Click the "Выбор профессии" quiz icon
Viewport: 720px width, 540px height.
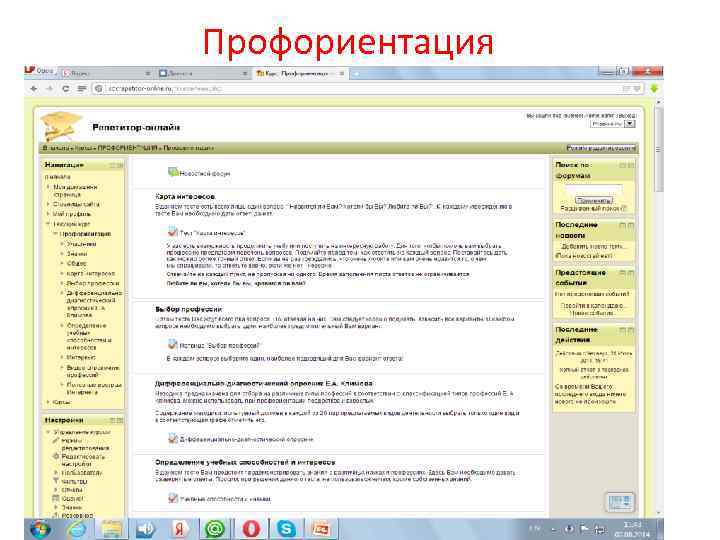click(x=173, y=344)
